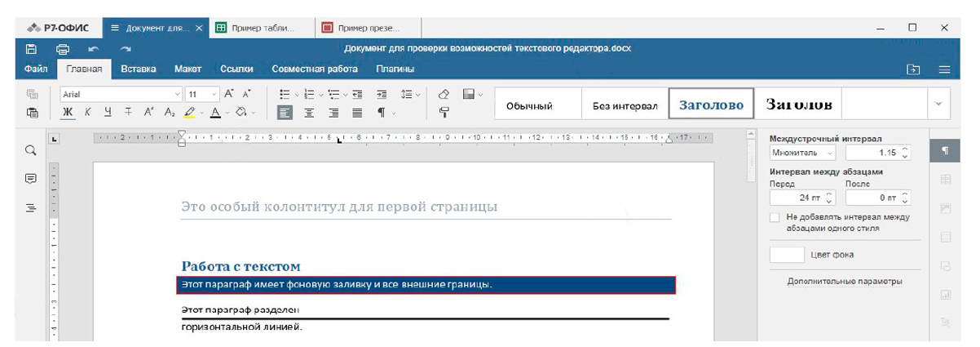
Task: Open shape settings in right sidebar
Action: tap(945, 265)
